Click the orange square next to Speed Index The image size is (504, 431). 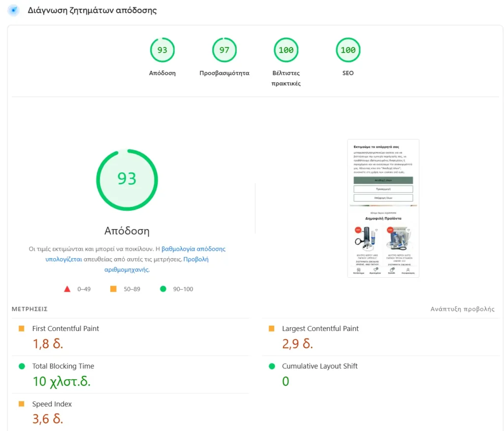pyautogui.click(x=22, y=404)
